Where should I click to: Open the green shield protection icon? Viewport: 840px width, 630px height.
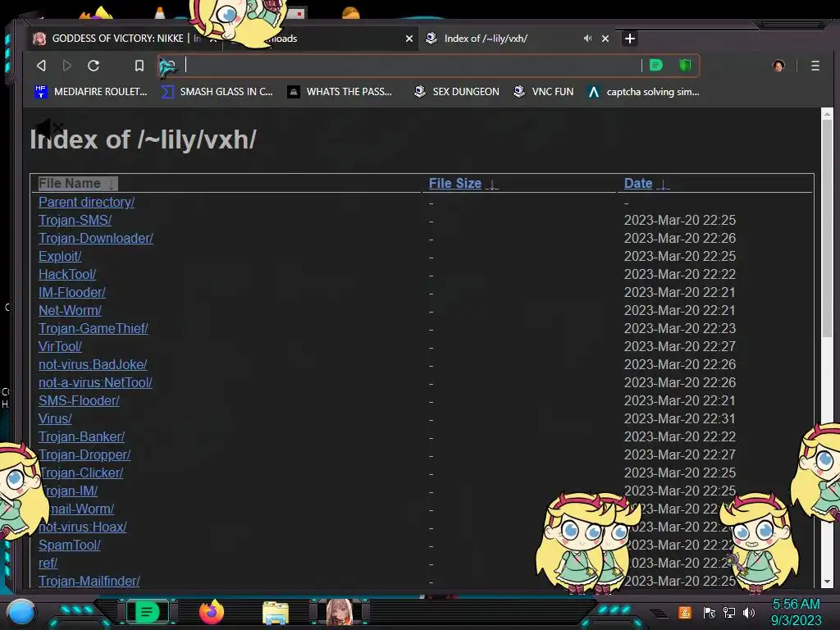click(685, 66)
